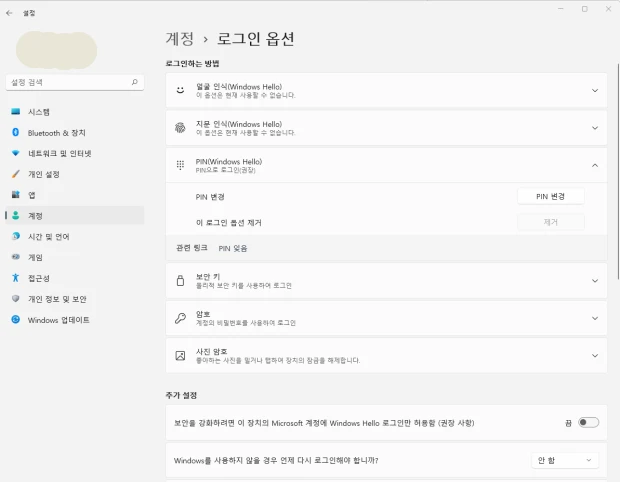The height and width of the screenshot is (482, 620).
Task: Click the 추가 설정 heading text
Action: [181, 395]
